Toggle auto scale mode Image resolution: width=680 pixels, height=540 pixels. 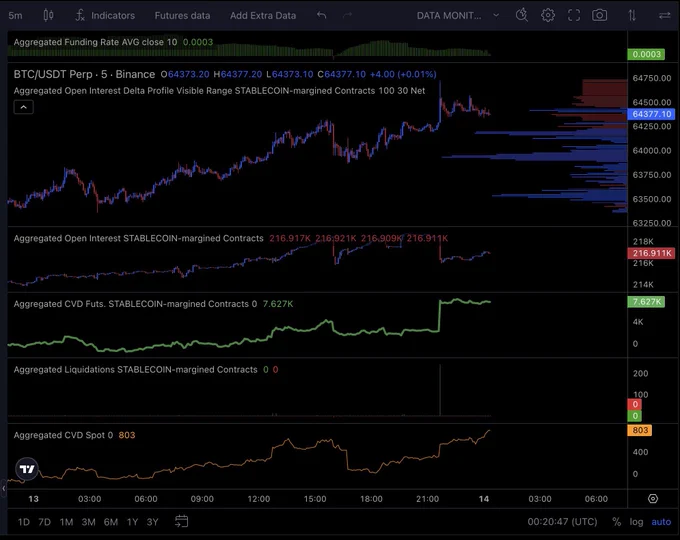coord(661,522)
